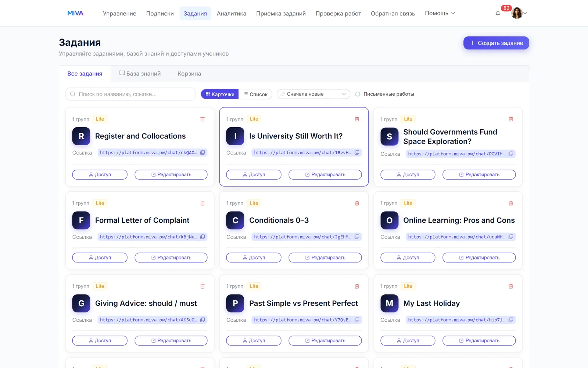Copy link of Is University Still Worth It

[x=357, y=152]
